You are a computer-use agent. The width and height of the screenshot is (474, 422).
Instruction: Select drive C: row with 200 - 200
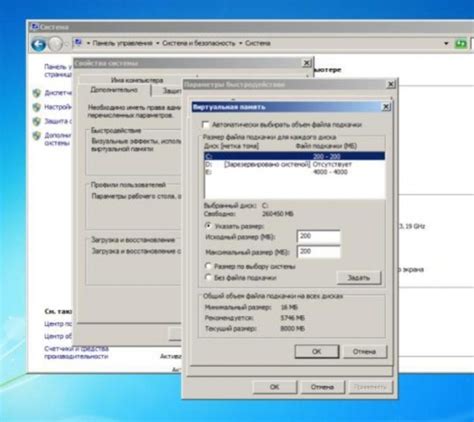pyautogui.click(x=295, y=156)
